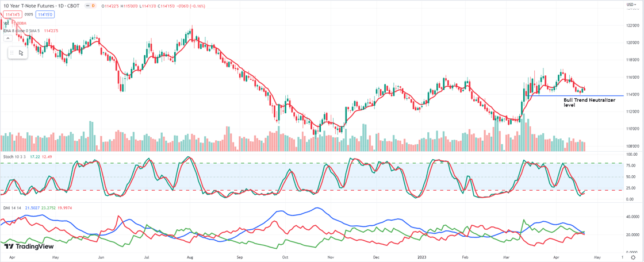Screen dimensions: 644x262
Task: Collapse the indicator legend with the chevron
Action: coord(7,38)
